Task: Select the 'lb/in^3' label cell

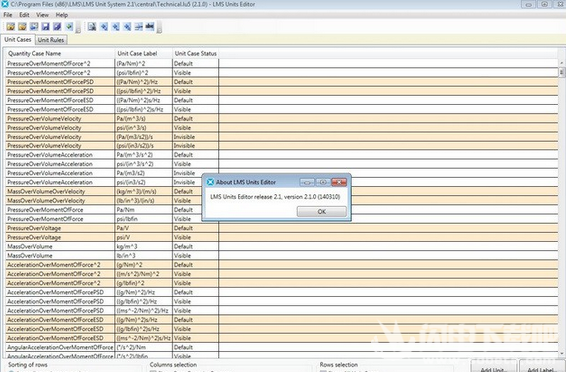Action: [x=144, y=255]
